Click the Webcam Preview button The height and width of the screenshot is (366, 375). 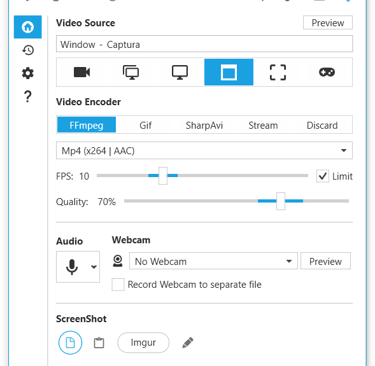tap(325, 261)
